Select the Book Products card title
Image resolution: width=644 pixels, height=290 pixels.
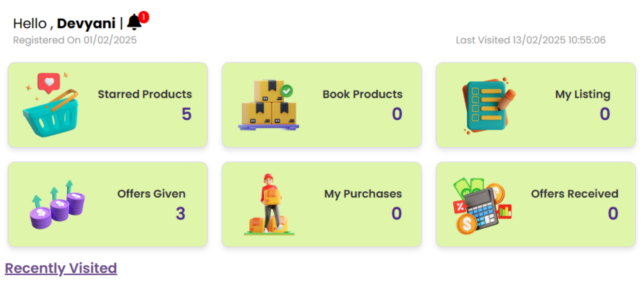[x=363, y=94]
